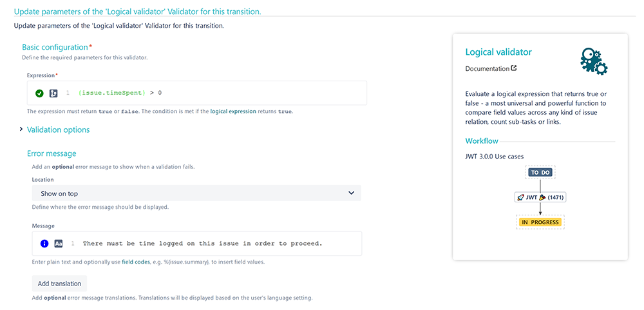Click the party icon in JWT transition

pyautogui.click(x=542, y=197)
